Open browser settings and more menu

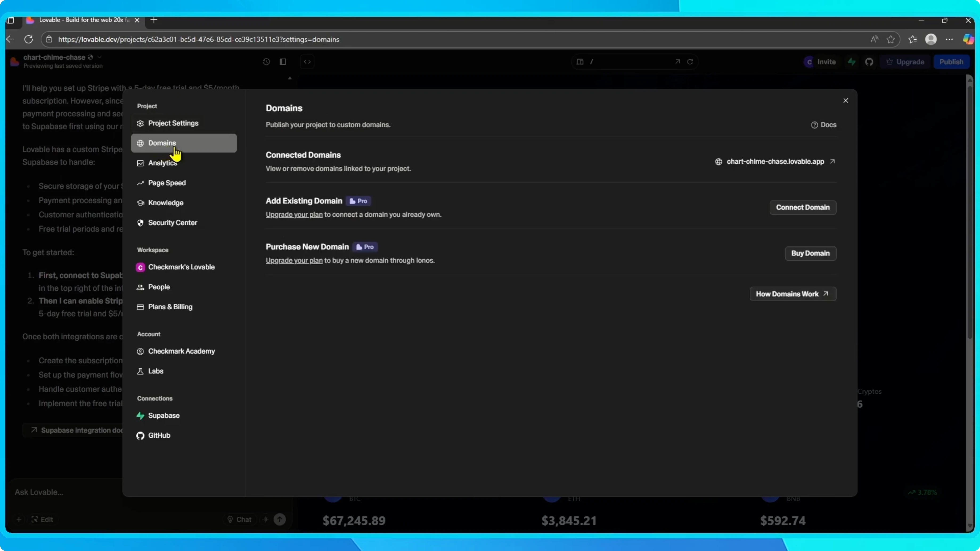949,39
